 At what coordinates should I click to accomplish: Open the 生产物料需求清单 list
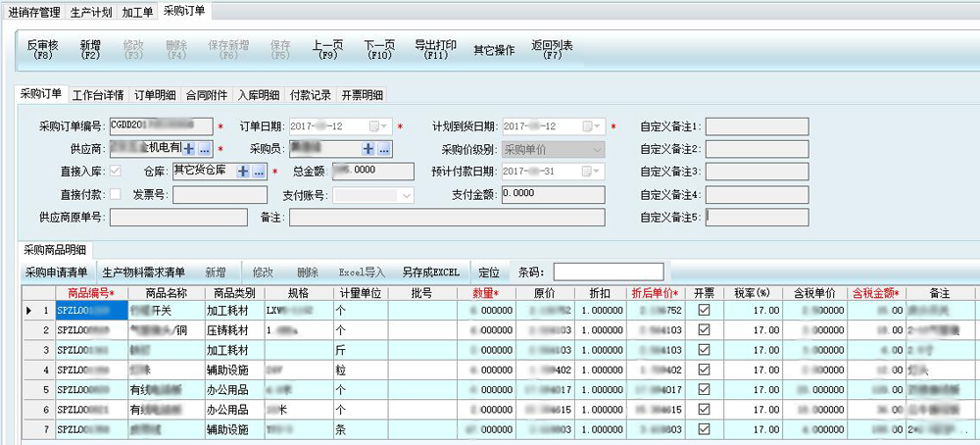pyautogui.click(x=144, y=272)
